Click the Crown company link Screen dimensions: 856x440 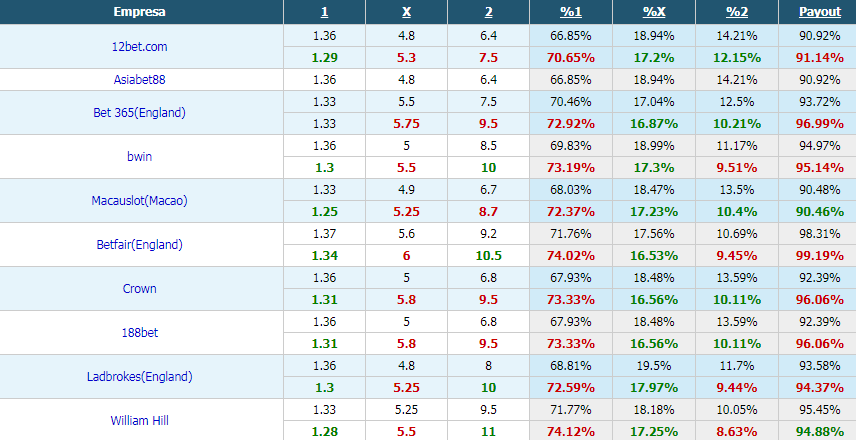pyautogui.click(x=139, y=289)
